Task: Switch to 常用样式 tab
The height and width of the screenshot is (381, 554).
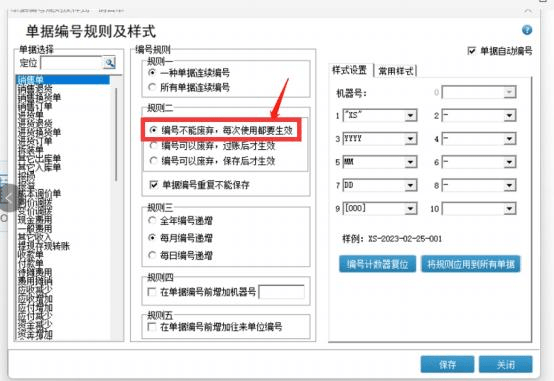Action: [x=396, y=71]
